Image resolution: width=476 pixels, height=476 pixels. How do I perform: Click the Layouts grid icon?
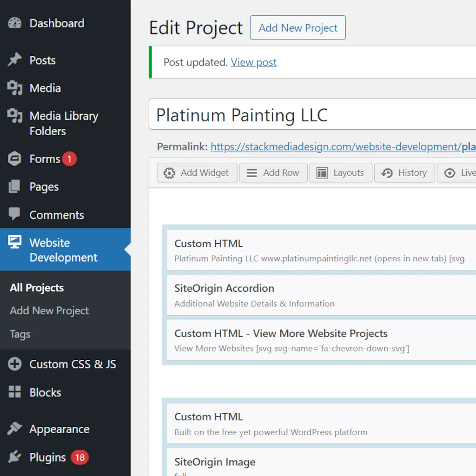tap(322, 173)
